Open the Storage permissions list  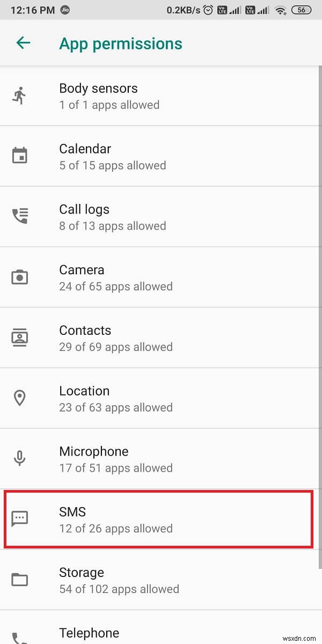coord(161,580)
